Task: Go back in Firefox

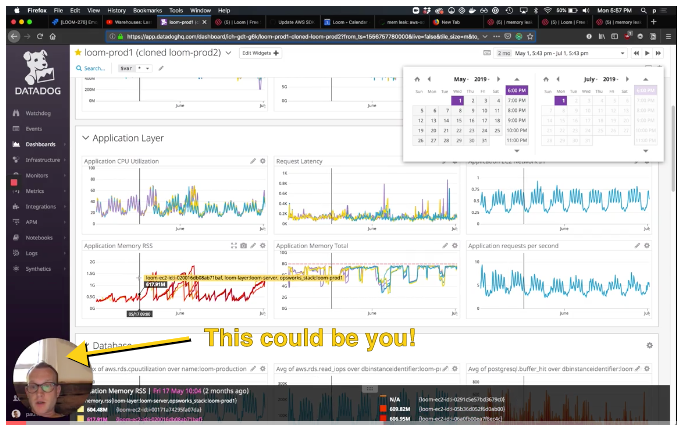Action: tap(14, 37)
